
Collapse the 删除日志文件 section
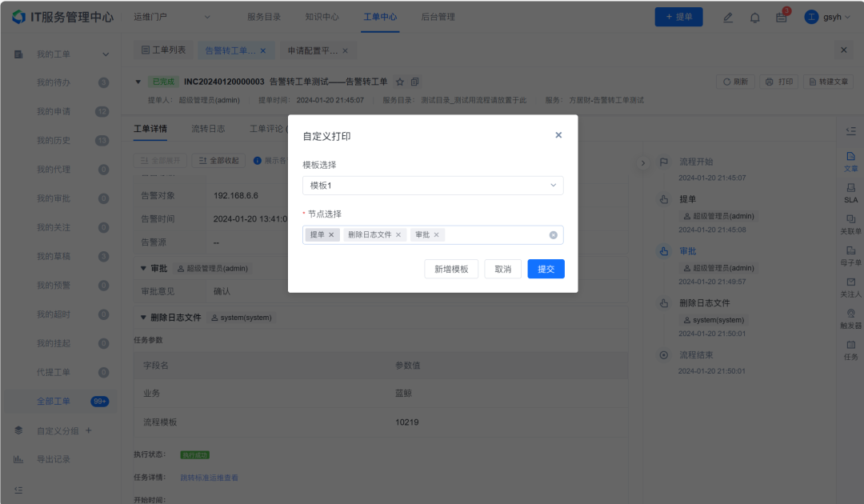tap(143, 318)
